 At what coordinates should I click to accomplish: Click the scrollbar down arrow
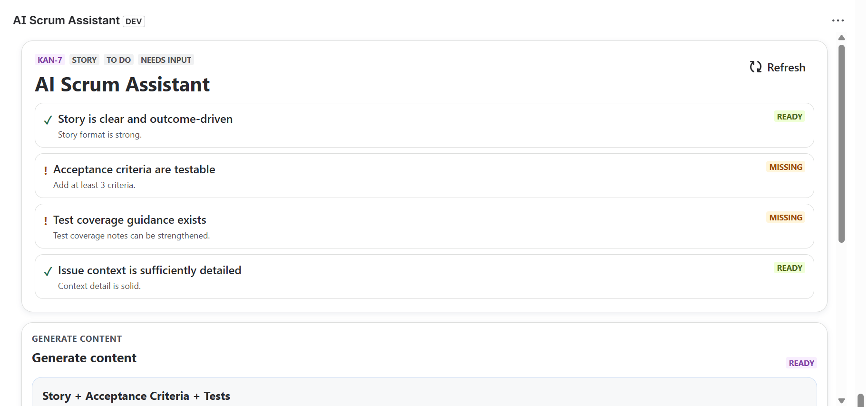coord(841,401)
